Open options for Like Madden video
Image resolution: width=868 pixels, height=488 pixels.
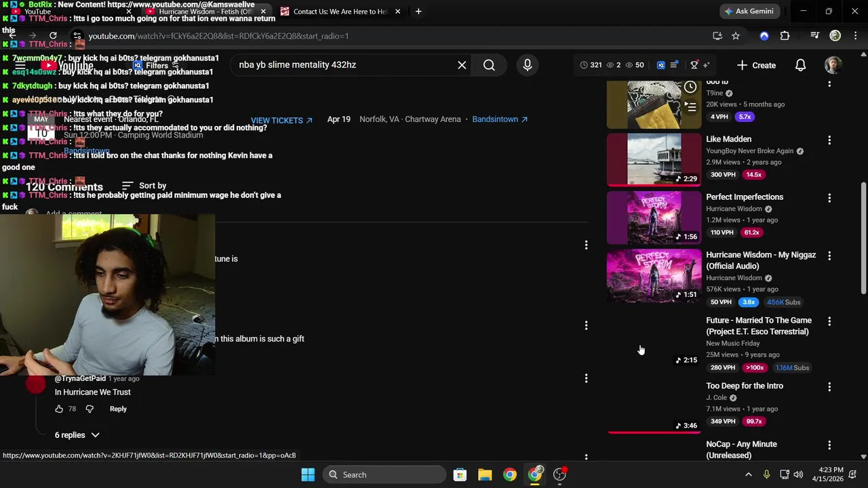click(829, 140)
